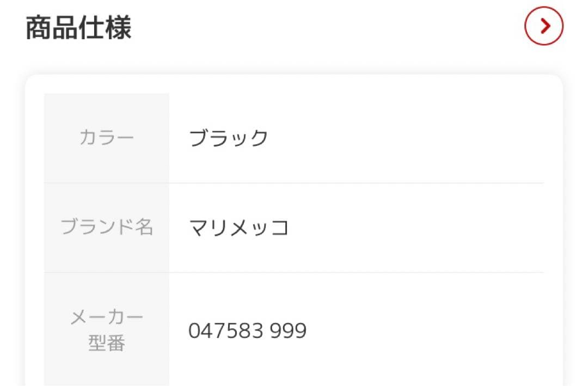The width and height of the screenshot is (588, 386).
Task: Select the メーカー型番 label cell
Action: [x=107, y=329]
